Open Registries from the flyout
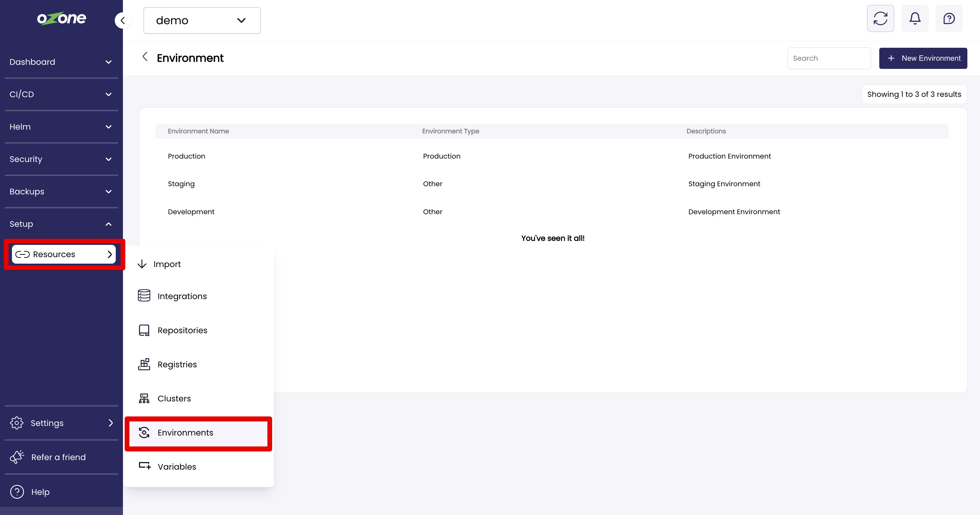980x515 pixels. [177, 364]
